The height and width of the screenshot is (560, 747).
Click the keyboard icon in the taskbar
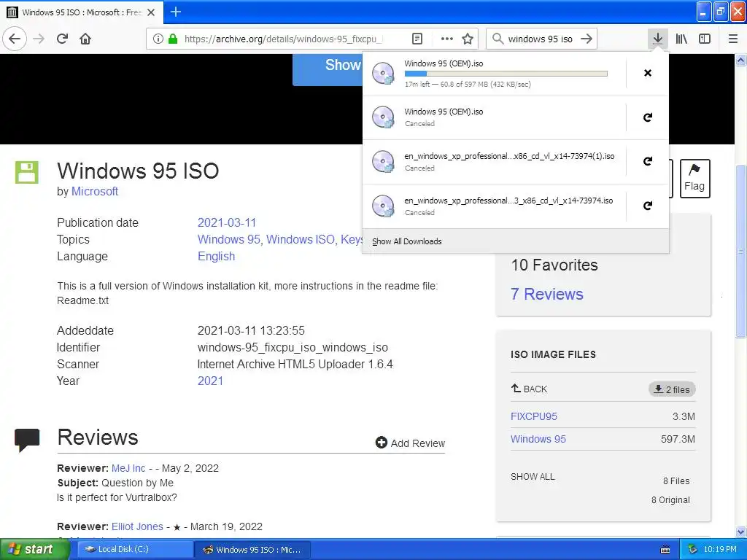(x=665, y=550)
